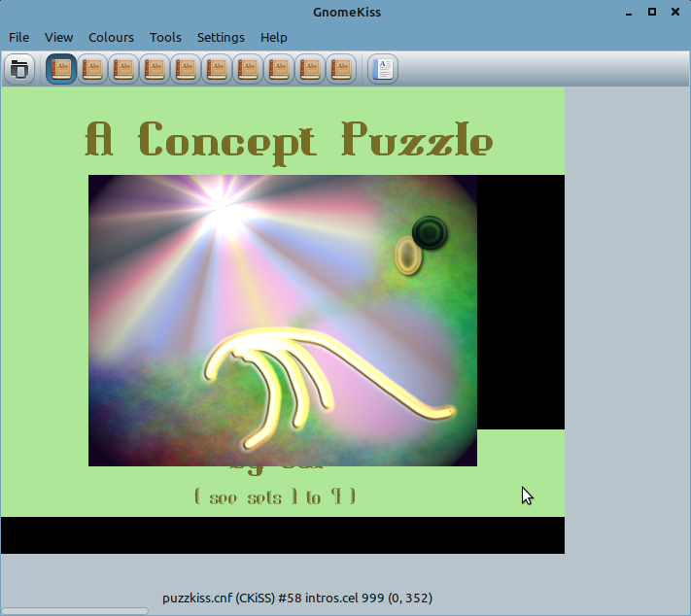Activate the ninth book icon in toolbar
Image resolution: width=691 pixels, height=616 pixels.
coord(310,69)
